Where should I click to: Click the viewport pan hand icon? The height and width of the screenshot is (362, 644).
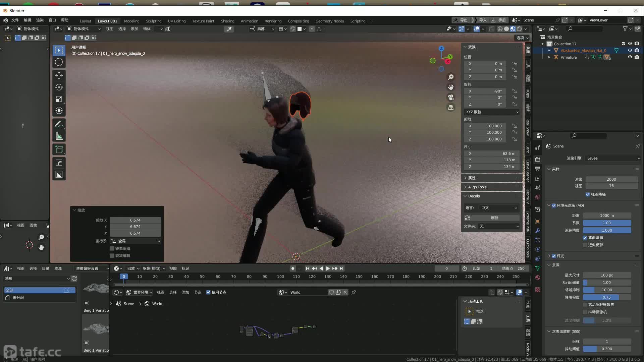tap(451, 87)
